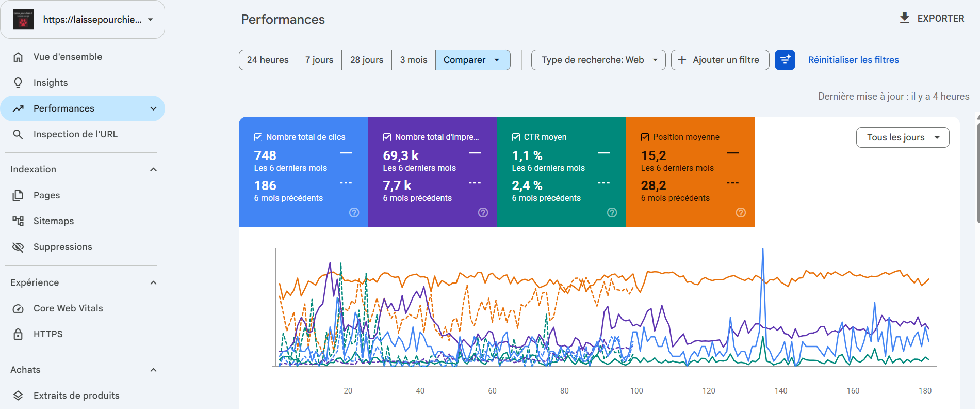
Task: Collapse the Indexation section
Action: (x=153, y=169)
